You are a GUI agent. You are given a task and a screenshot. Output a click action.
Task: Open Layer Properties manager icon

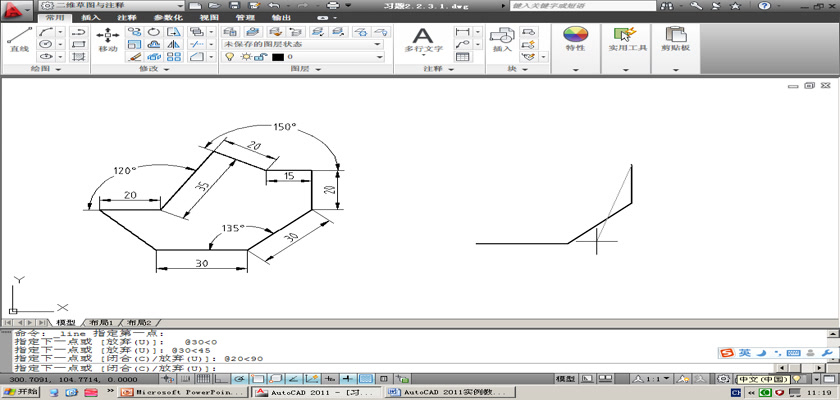(230, 32)
